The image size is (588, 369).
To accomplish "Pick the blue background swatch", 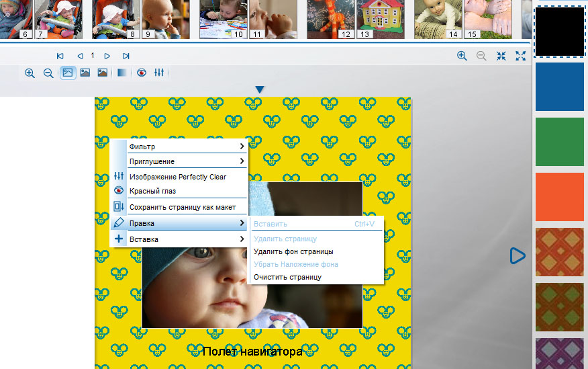I will tap(560, 87).
